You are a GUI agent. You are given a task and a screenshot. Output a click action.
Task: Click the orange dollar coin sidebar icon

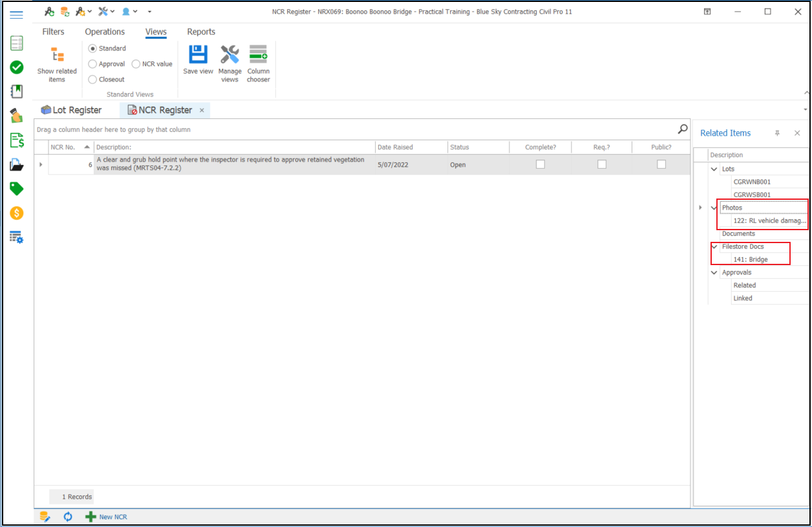(x=17, y=213)
